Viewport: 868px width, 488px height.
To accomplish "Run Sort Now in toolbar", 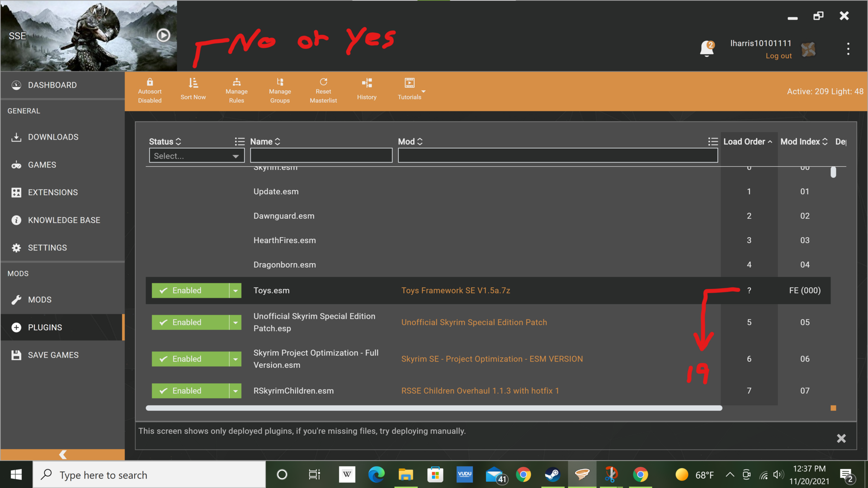I will point(193,89).
